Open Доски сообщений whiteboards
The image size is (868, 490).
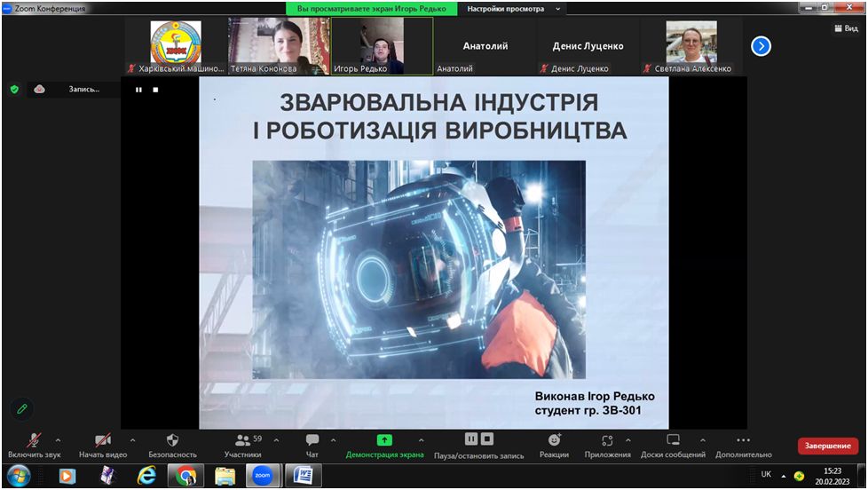tap(673, 446)
